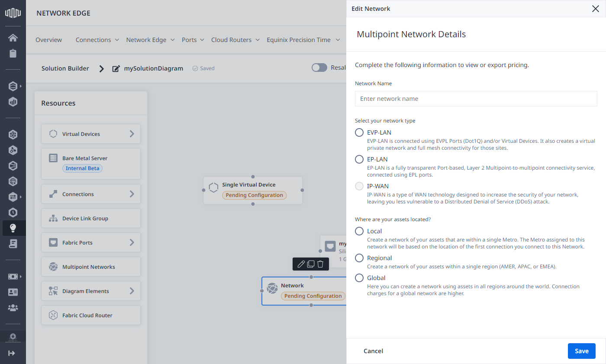
Task: Click Cancel in Edit Network panel
Action: [x=373, y=351]
